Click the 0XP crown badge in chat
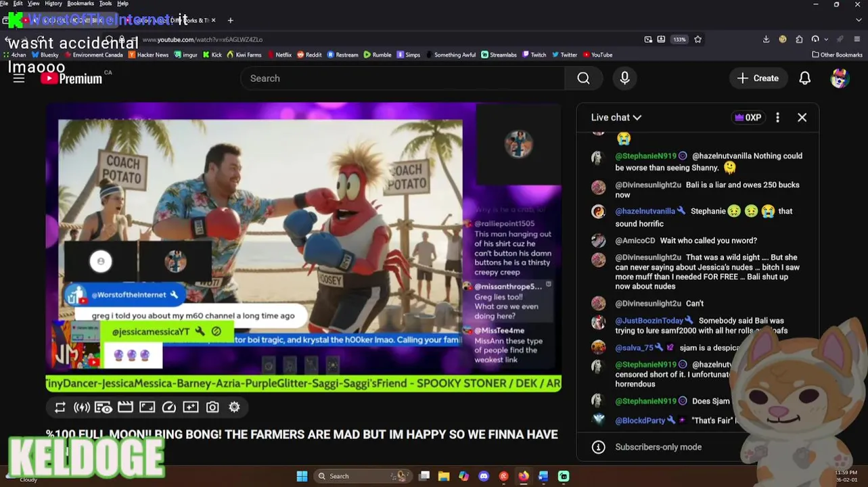Viewport: 868px width, 487px height. 748,118
